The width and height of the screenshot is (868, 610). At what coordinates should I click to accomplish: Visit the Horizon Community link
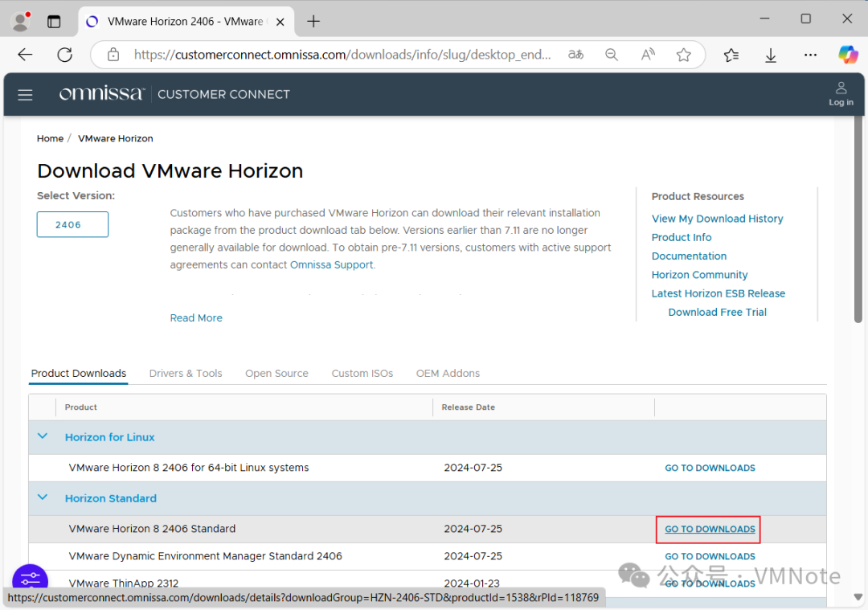tap(699, 275)
